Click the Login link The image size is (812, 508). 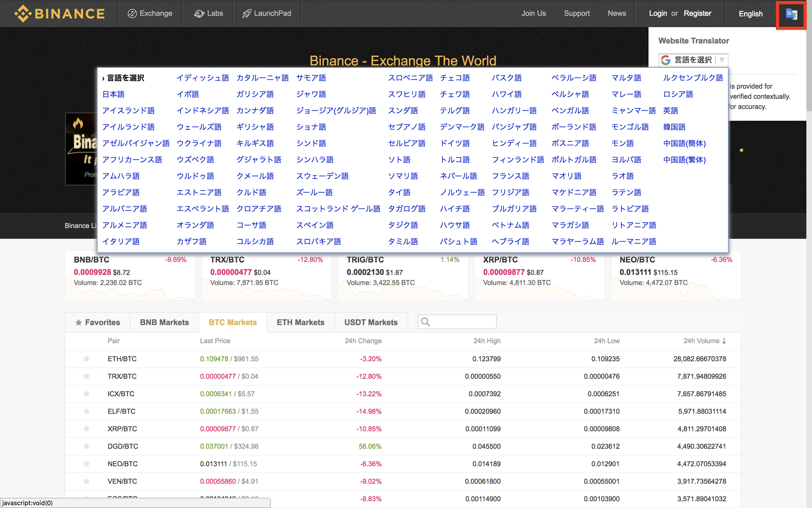pyautogui.click(x=658, y=13)
